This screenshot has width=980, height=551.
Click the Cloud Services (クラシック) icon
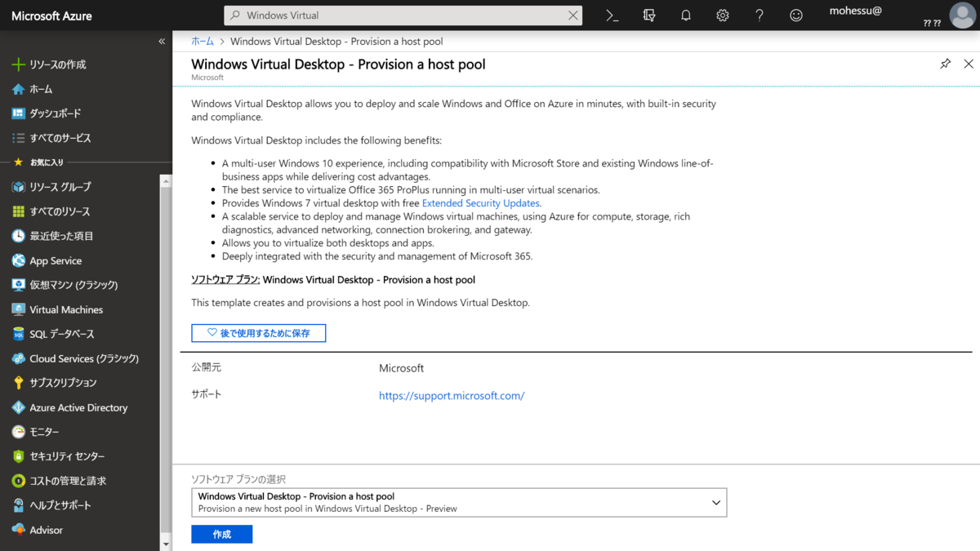18,358
